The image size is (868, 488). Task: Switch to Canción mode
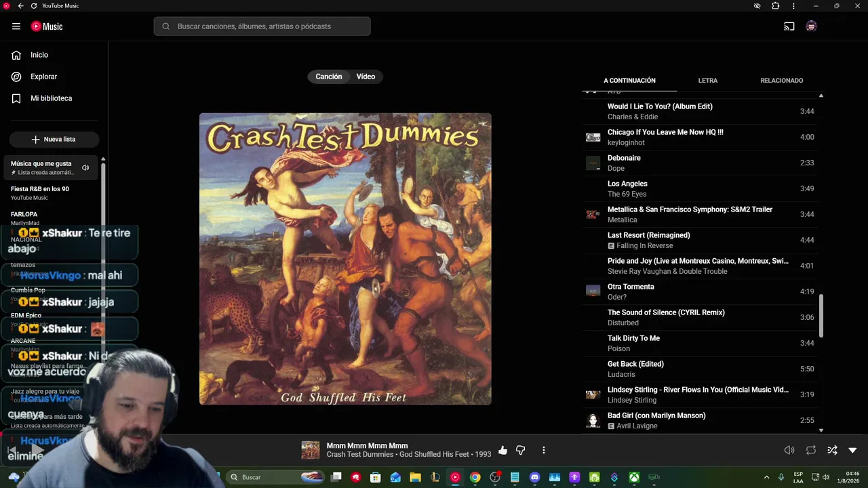329,77
